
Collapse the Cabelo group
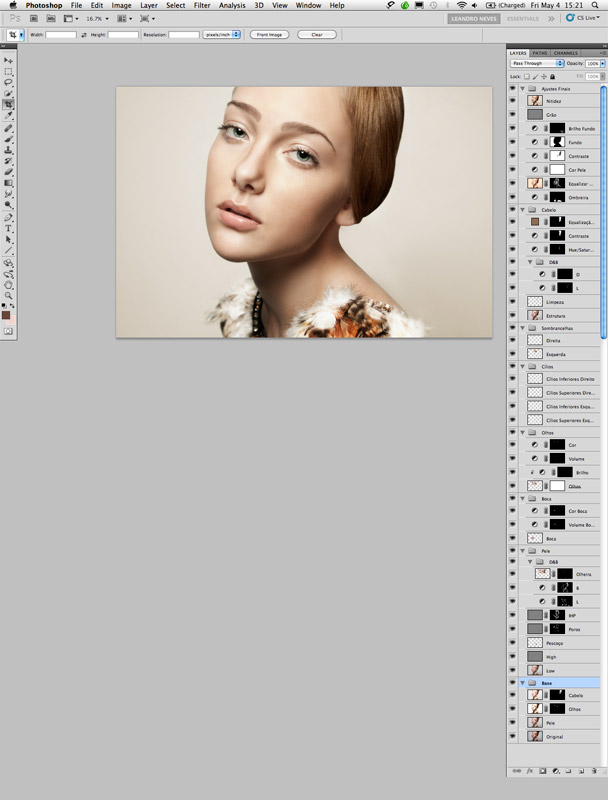tap(523, 210)
